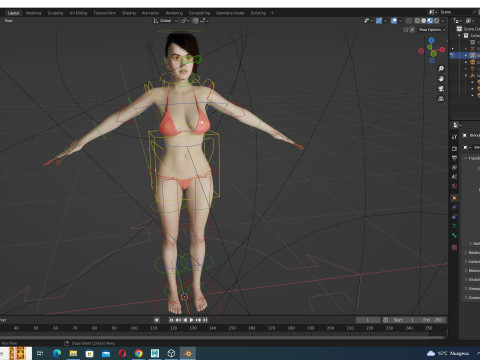Toggle auto keying record button

click(156, 320)
